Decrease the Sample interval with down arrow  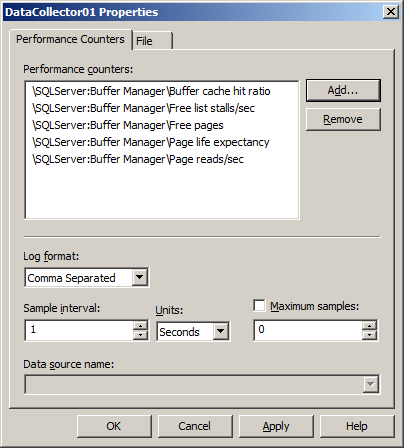click(x=140, y=335)
